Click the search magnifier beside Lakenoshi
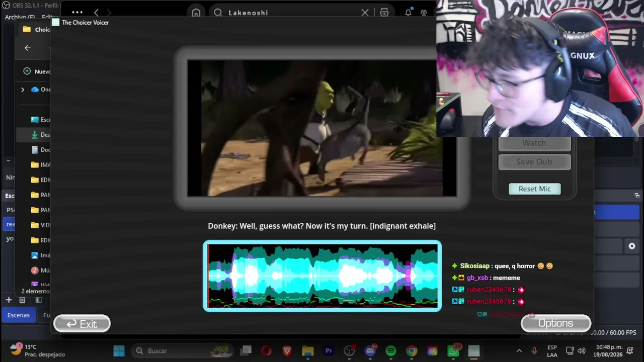The width and height of the screenshot is (644, 362). [218, 13]
